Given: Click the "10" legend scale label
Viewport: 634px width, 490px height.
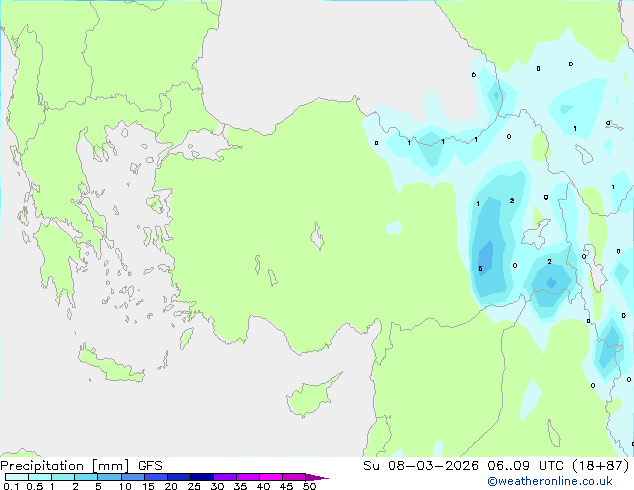Looking at the screenshot, I should 125,486.
